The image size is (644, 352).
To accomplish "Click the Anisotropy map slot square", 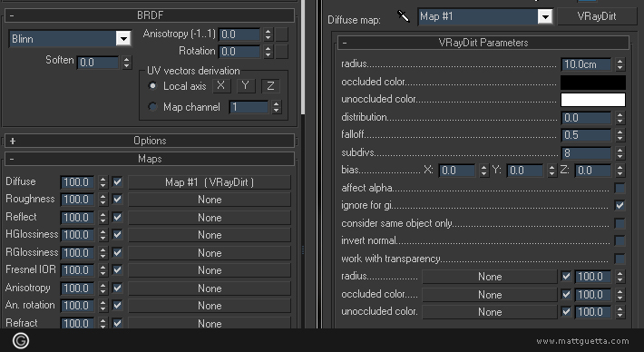I will 281,34.
